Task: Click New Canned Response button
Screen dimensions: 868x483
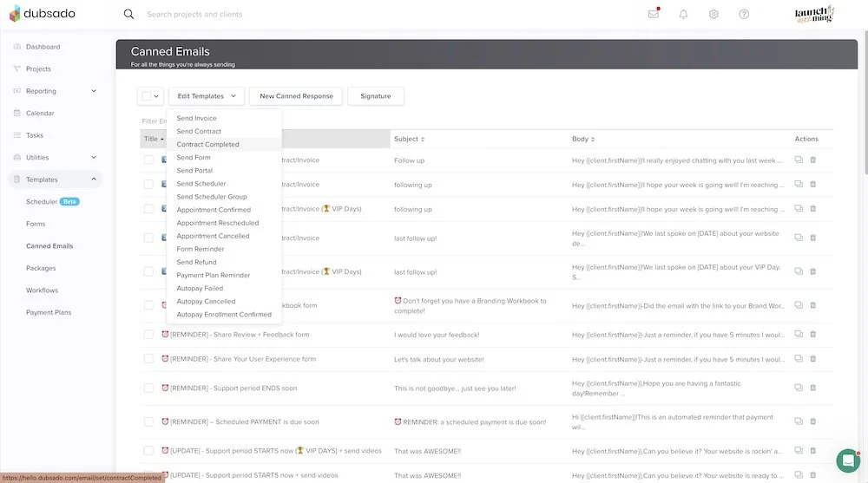Action: 296,96
